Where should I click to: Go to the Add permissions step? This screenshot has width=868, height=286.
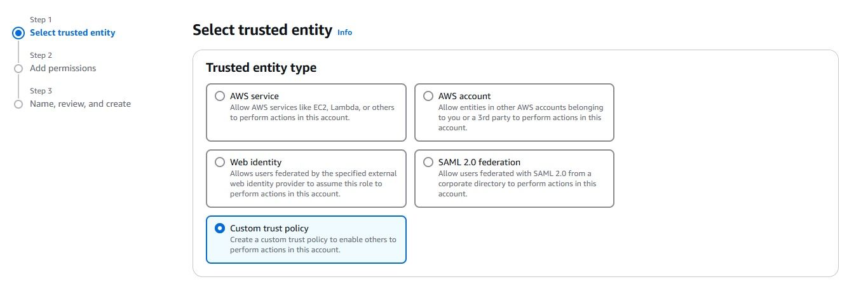[x=63, y=68]
